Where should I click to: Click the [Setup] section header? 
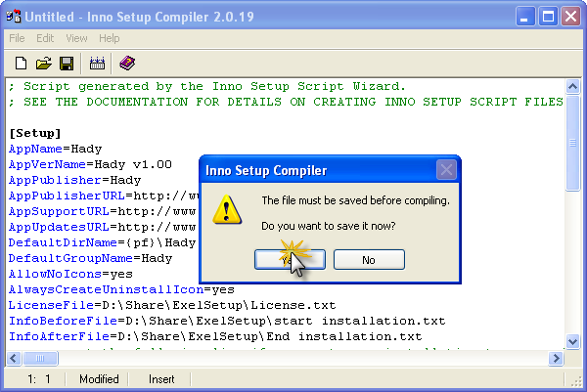pos(35,134)
